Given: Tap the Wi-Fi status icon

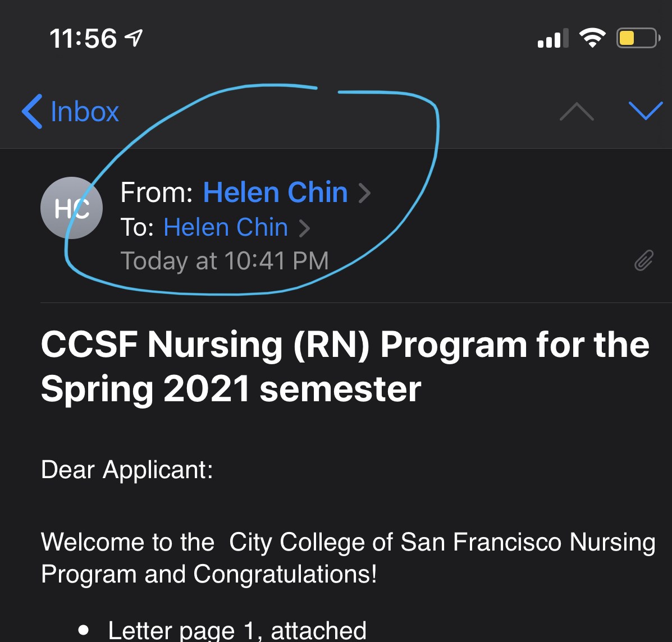Looking at the screenshot, I should click(x=592, y=38).
